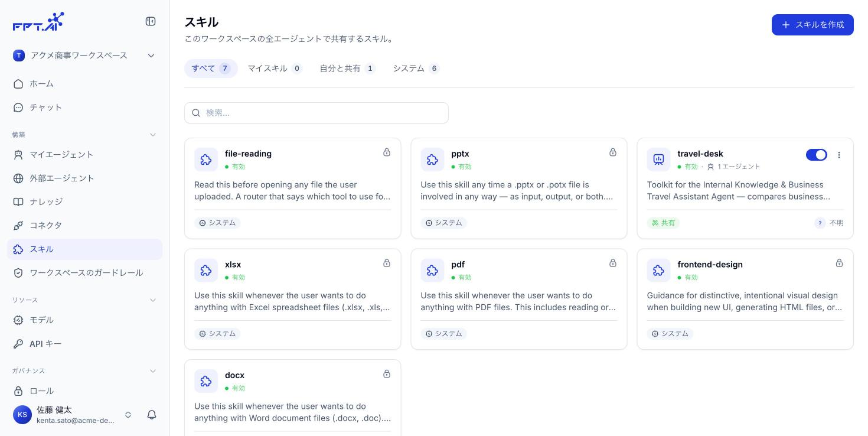The height and width of the screenshot is (436, 868).
Task: Focus the skill search field
Action: (316, 113)
